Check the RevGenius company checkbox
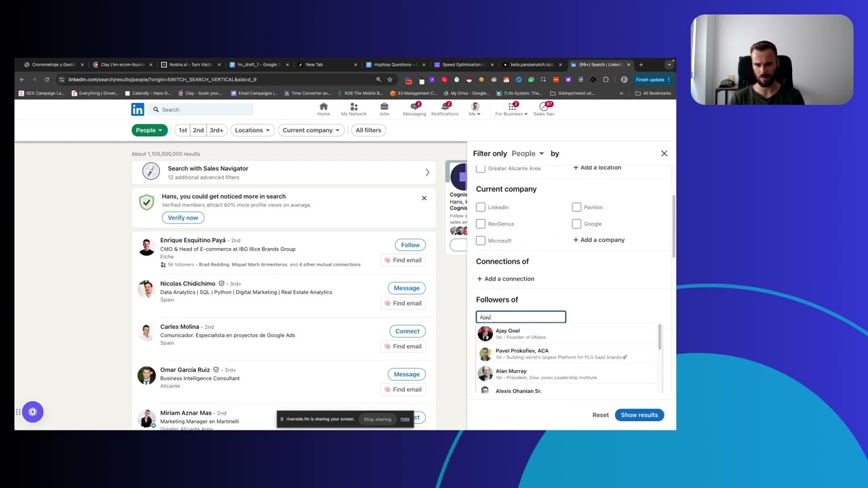Image resolution: width=868 pixels, height=488 pixels. 481,224
